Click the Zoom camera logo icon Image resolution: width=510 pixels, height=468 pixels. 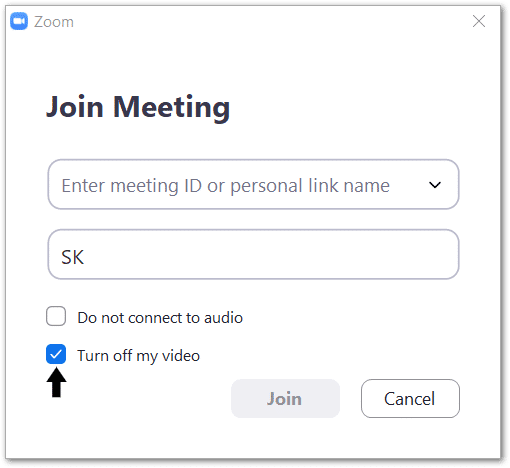click(19, 21)
